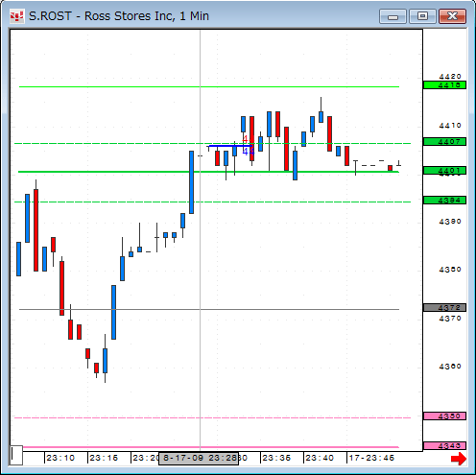The height and width of the screenshot is (475, 476).
Task: Select the 4407 green price label
Action: click(x=444, y=142)
